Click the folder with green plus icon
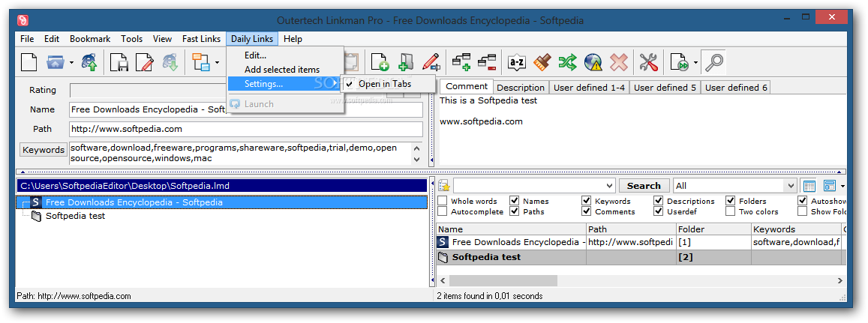The width and height of the screenshot is (868, 323). click(406, 62)
